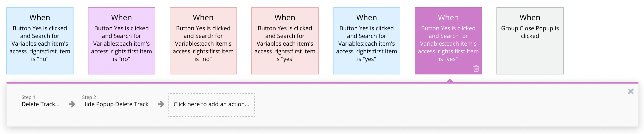Click the "Step 1" label
The image size is (644, 134).
pyautogui.click(x=28, y=97)
